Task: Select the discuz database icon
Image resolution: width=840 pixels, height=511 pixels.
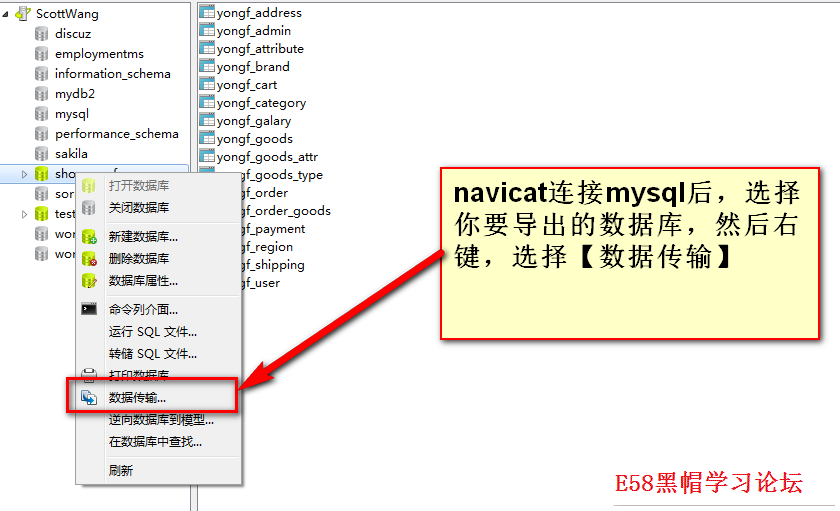Action: pos(41,34)
